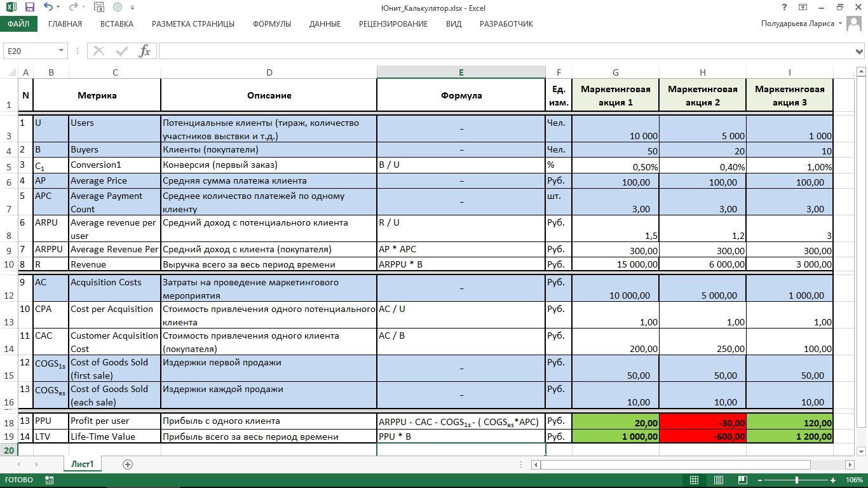Viewport: 868px width, 488px height.
Task: Click the add new sheet plus icon
Action: 128,464
